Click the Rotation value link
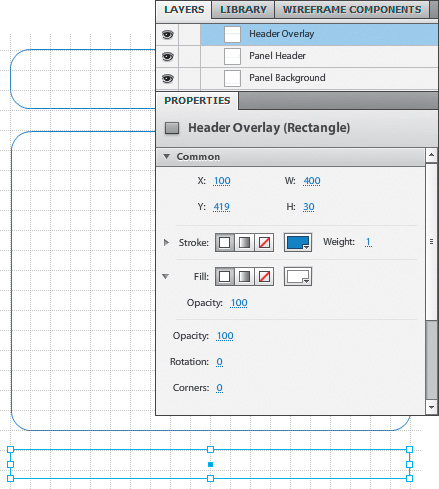The image size is (439, 489). click(x=219, y=362)
